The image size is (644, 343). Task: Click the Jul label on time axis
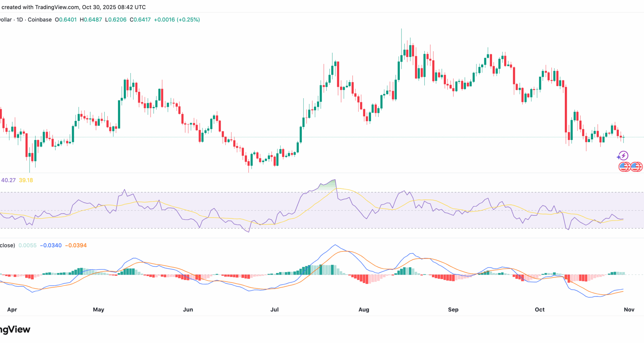(x=274, y=310)
